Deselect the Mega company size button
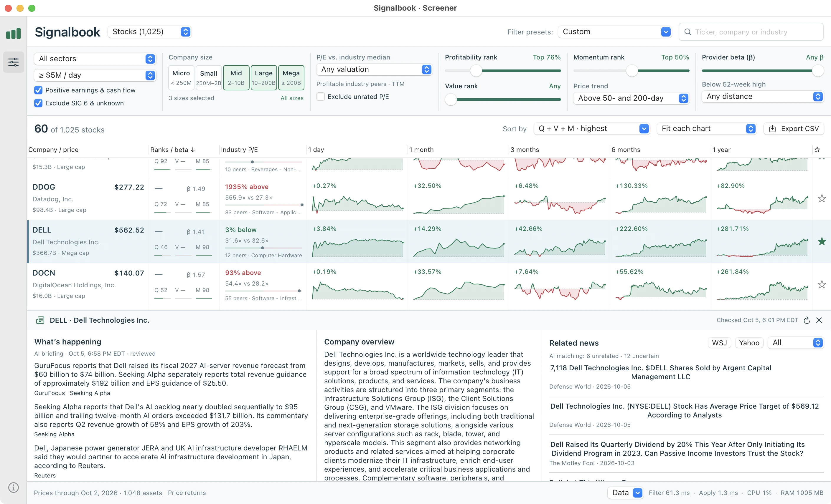Viewport: 831px width, 504px height. tap(291, 77)
